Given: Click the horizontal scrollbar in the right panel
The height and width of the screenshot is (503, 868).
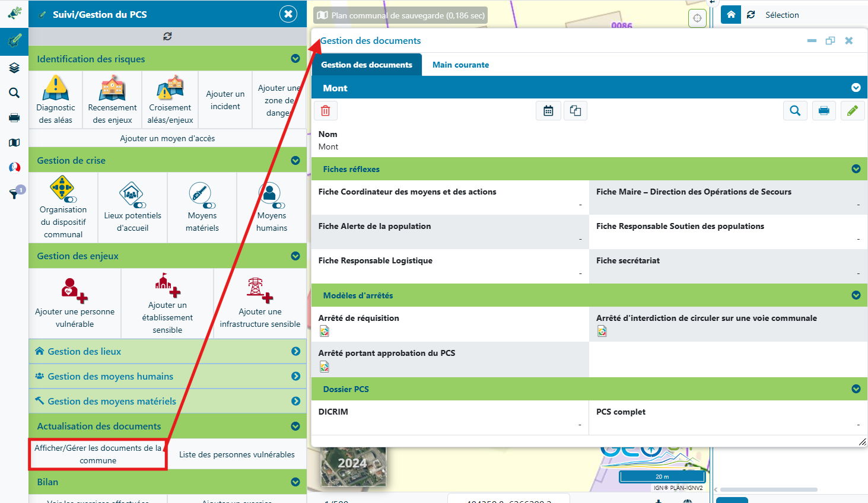Looking at the screenshot, I should pos(769,489).
